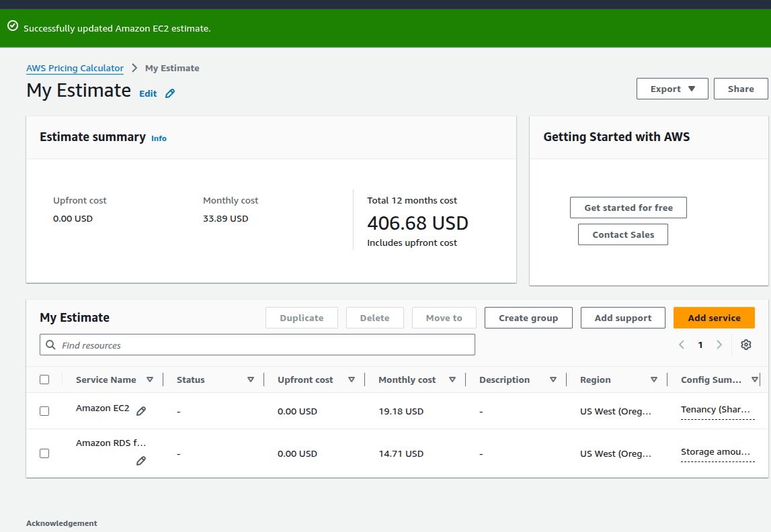771x532 pixels.
Task: Click the 406.68 USD total cost value
Action: click(417, 223)
